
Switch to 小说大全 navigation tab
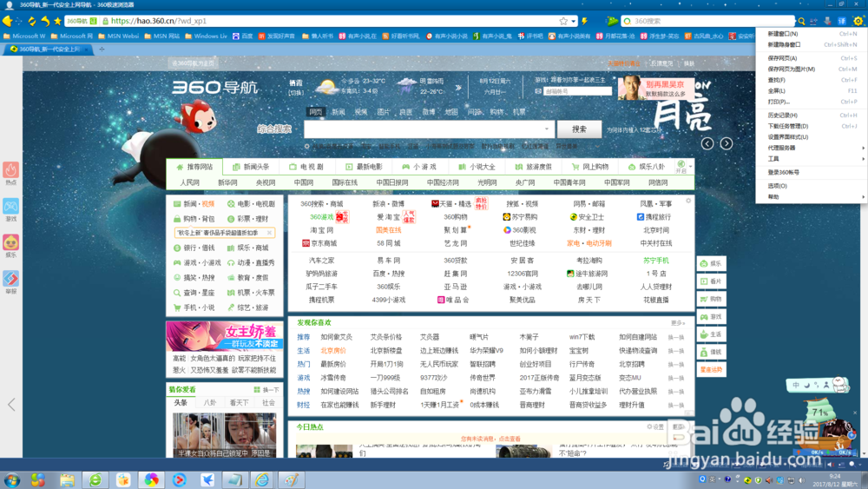477,167
